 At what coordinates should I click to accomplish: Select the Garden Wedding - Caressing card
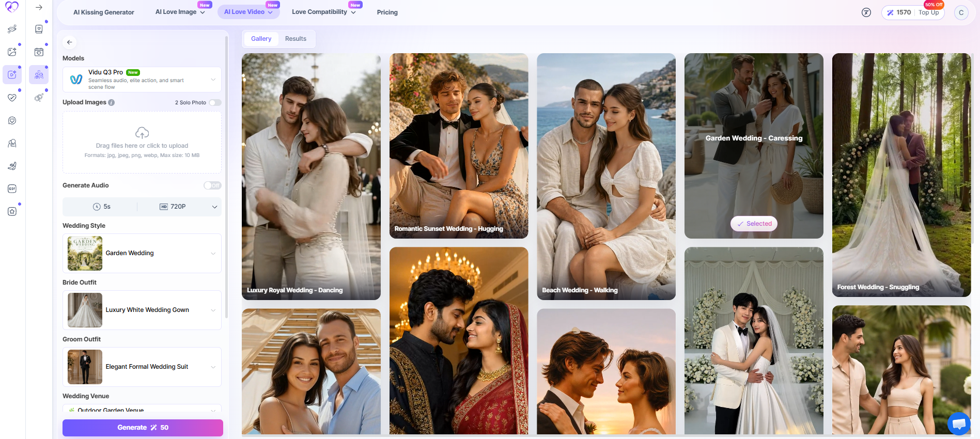pos(754,146)
